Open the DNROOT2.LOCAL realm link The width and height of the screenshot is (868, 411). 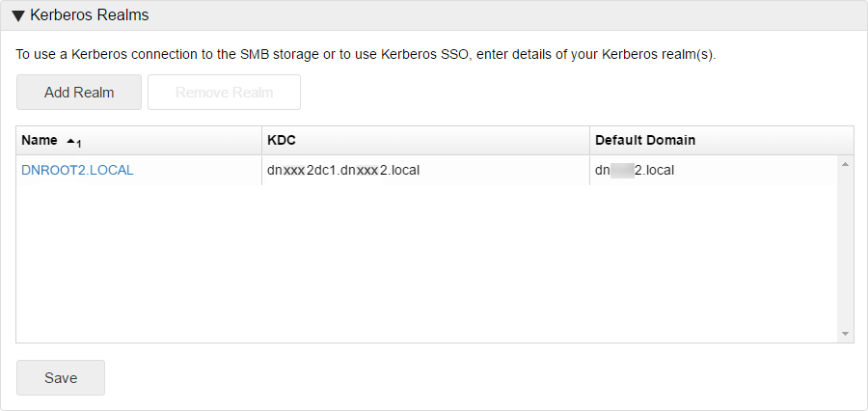tap(77, 170)
